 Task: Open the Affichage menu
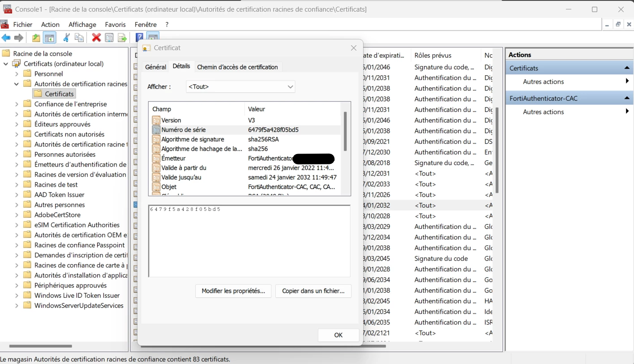coord(82,25)
